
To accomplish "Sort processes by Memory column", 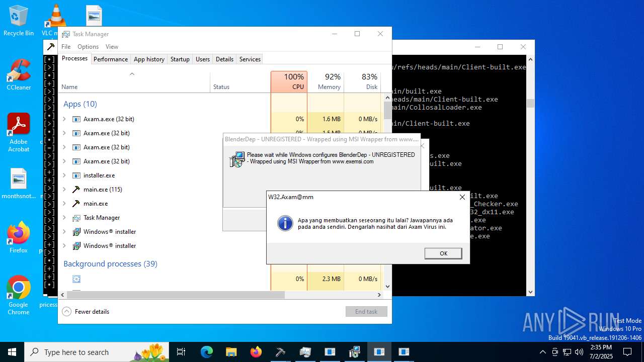I will (326, 82).
